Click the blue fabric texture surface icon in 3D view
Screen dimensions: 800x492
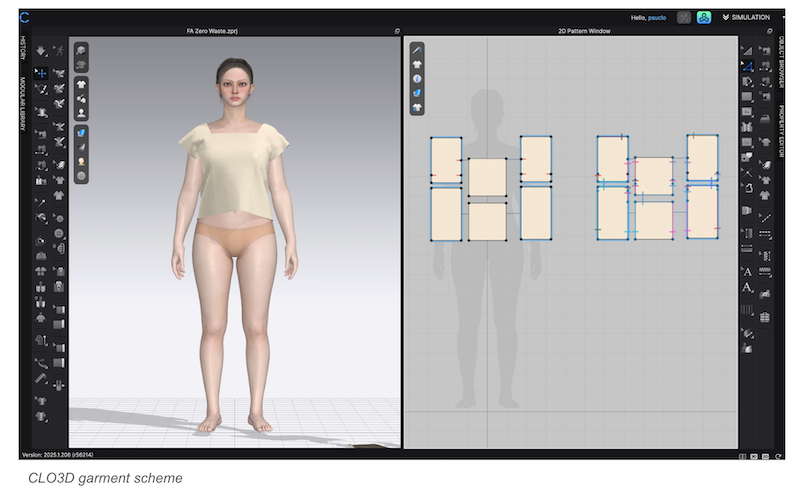pos(81,131)
